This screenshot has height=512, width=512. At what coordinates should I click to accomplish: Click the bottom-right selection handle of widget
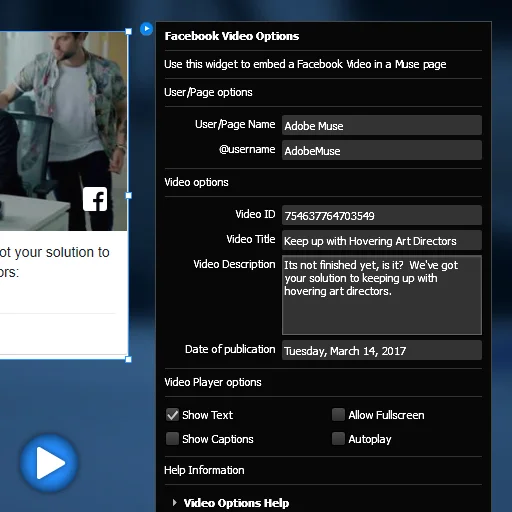(x=128, y=359)
